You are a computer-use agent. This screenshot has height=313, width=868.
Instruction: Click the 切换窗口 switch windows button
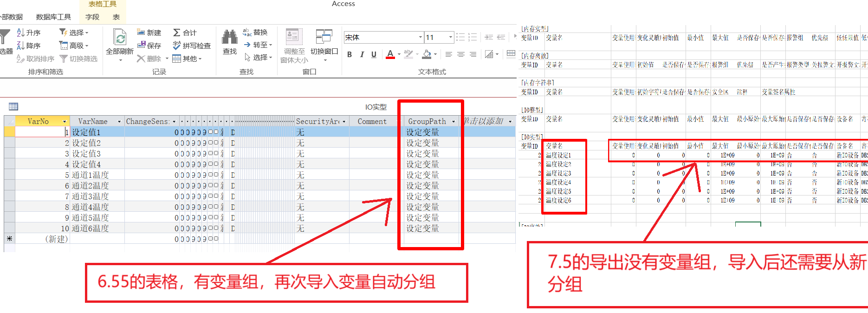click(324, 42)
